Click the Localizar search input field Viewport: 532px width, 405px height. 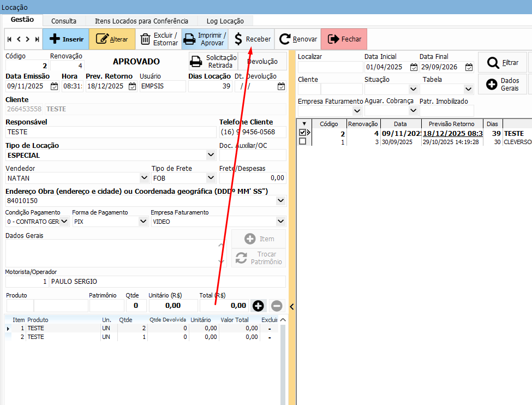point(330,67)
